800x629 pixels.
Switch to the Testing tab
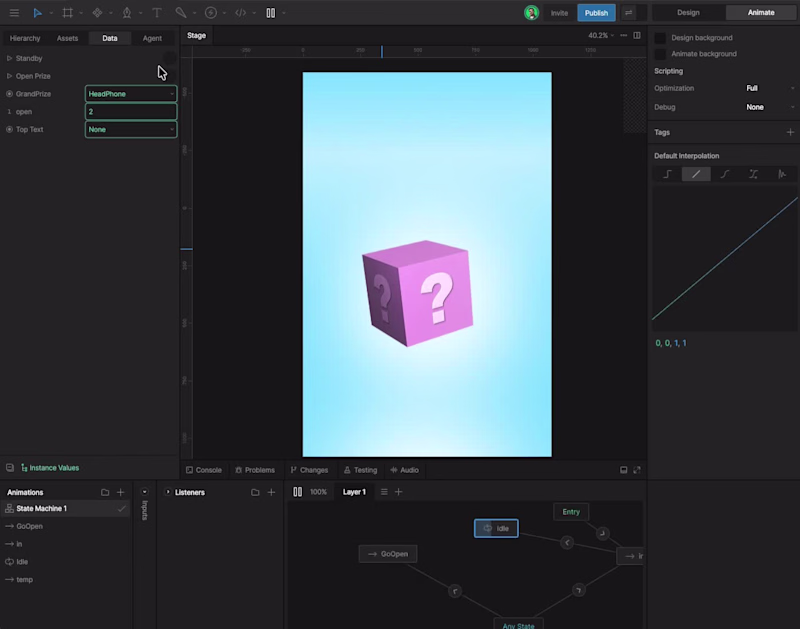coord(360,469)
